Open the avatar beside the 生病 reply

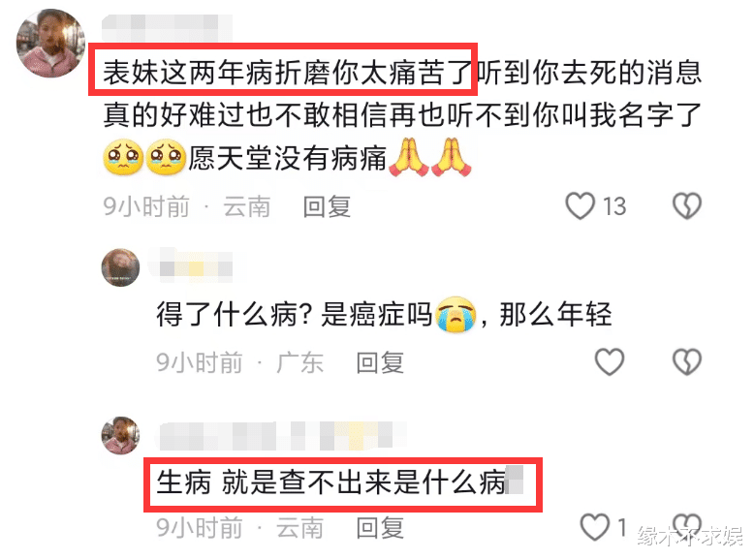pyautogui.click(x=120, y=435)
